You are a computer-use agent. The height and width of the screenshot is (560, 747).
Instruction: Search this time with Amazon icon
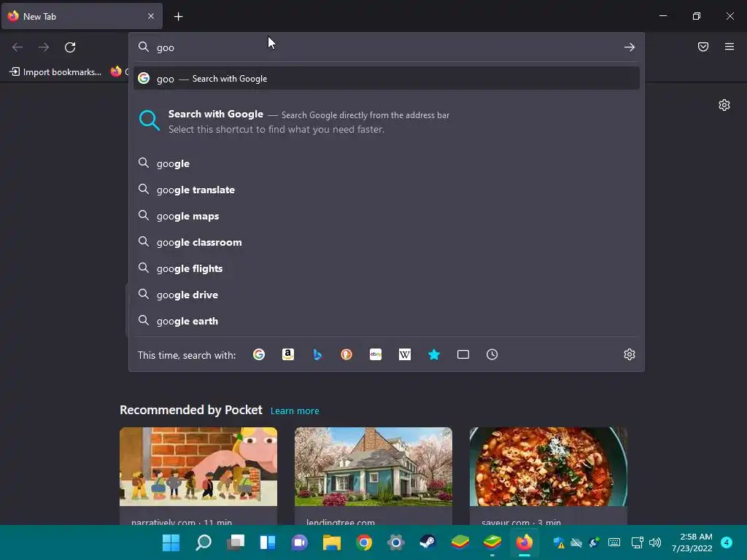tap(287, 354)
